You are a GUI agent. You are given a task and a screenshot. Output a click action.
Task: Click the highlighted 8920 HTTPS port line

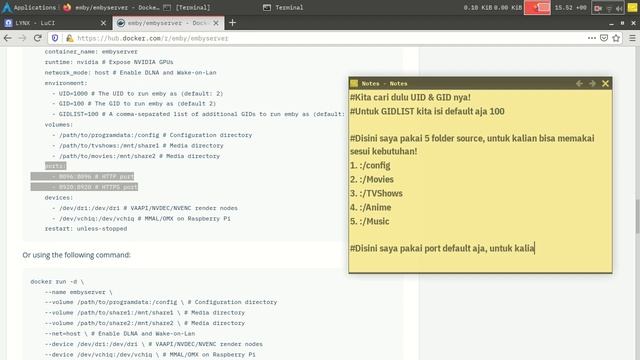84,187
